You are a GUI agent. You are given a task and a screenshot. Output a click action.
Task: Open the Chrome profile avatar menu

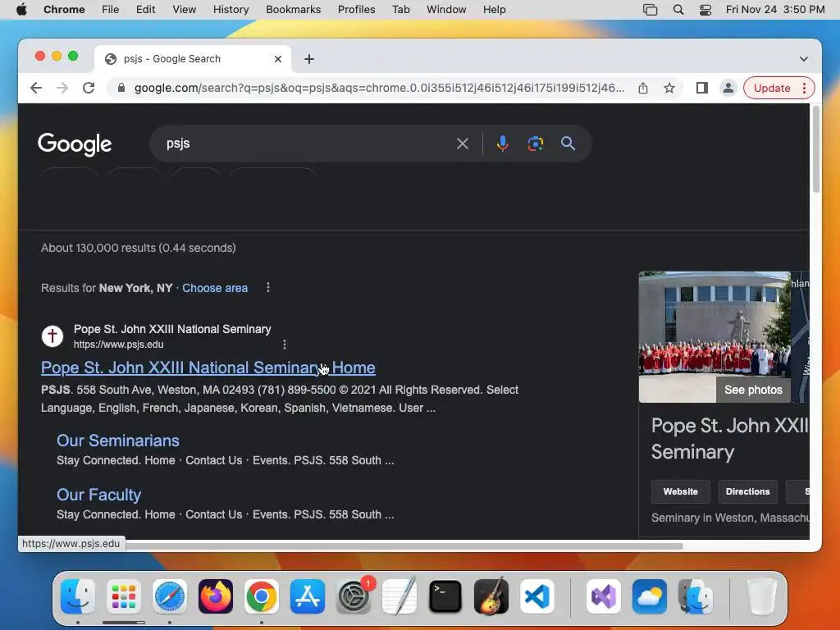[728, 88]
